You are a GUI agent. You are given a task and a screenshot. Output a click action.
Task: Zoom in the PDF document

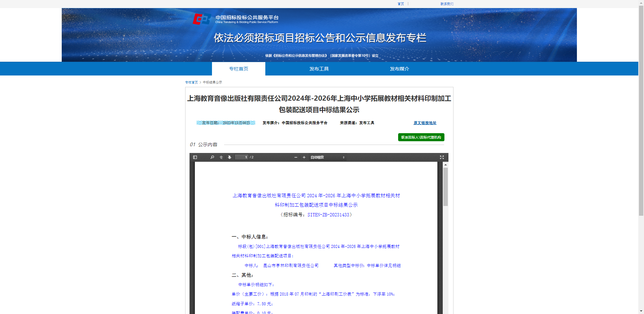coord(304,157)
